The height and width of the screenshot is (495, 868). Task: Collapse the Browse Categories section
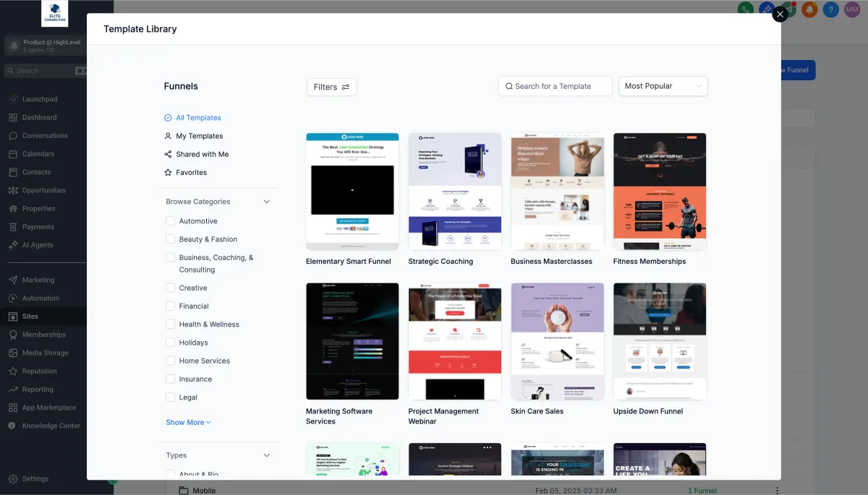[x=266, y=202]
